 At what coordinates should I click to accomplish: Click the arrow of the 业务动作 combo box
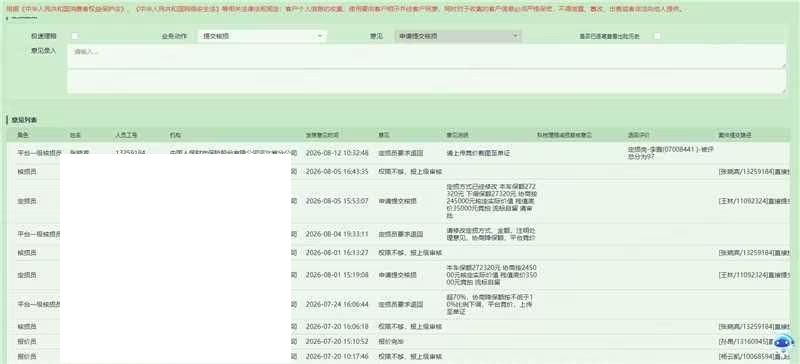point(320,36)
